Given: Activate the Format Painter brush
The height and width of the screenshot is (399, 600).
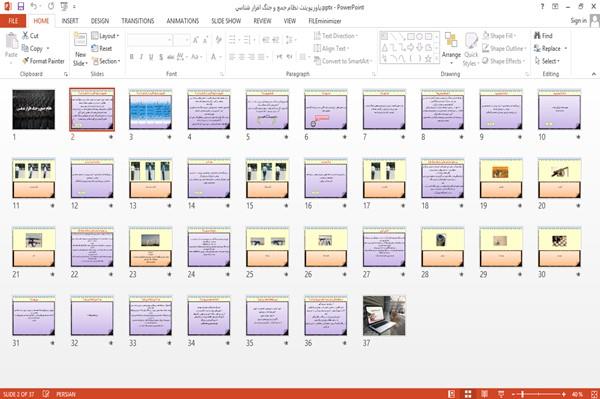Looking at the screenshot, I should (x=25, y=61).
